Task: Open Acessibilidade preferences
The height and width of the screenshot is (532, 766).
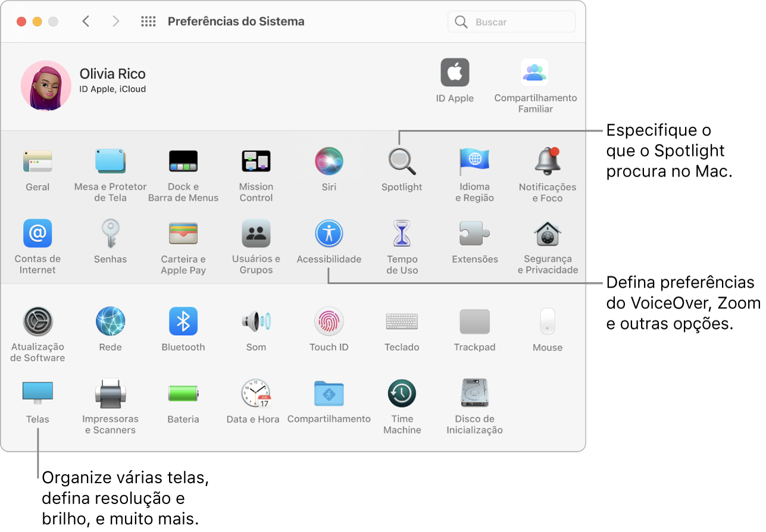Action: pyautogui.click(x=329, y=233)
